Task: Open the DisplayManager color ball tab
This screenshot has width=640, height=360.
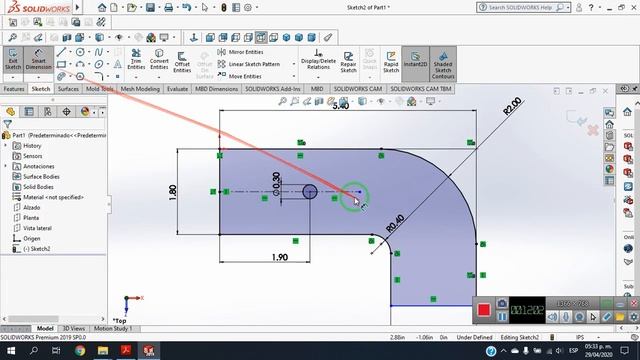Action: 85,111
